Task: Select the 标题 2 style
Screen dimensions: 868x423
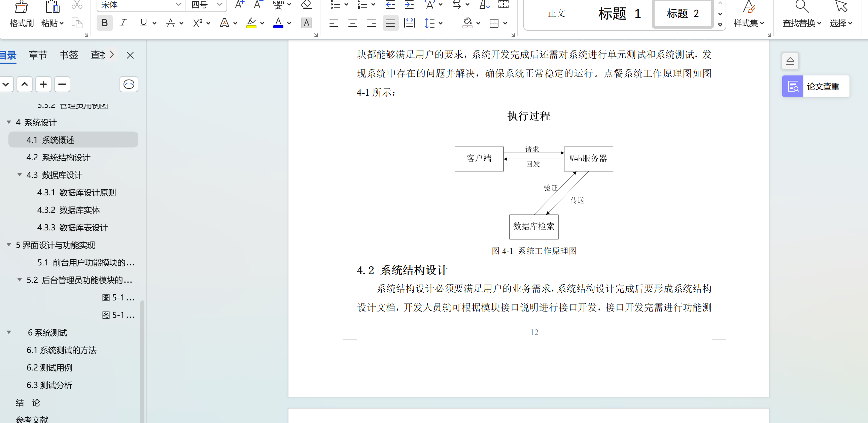Action: tap(683, 13)
